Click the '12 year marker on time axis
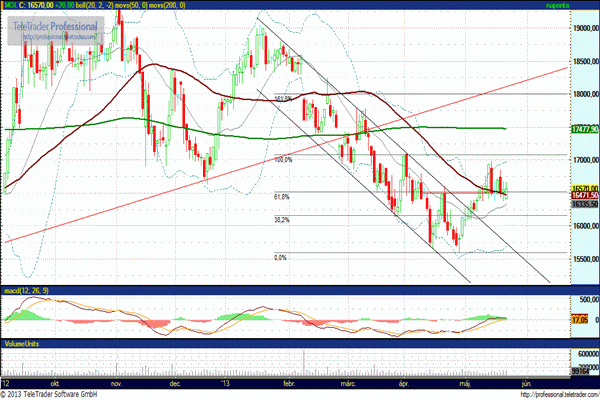 tap(5, 383)
